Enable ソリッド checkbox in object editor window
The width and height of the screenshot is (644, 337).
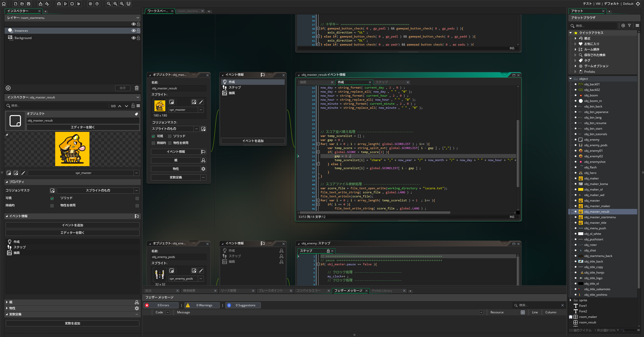coord(170,136)
